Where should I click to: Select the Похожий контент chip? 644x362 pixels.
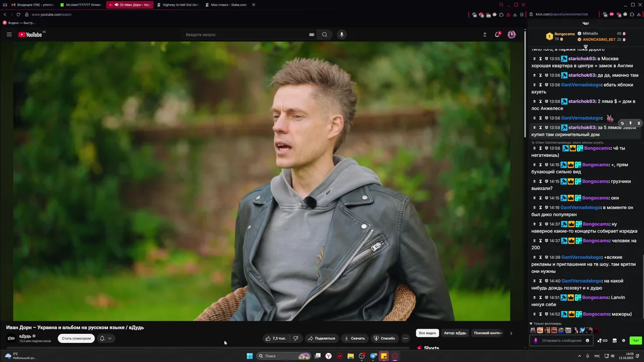[x=488, y=333]
